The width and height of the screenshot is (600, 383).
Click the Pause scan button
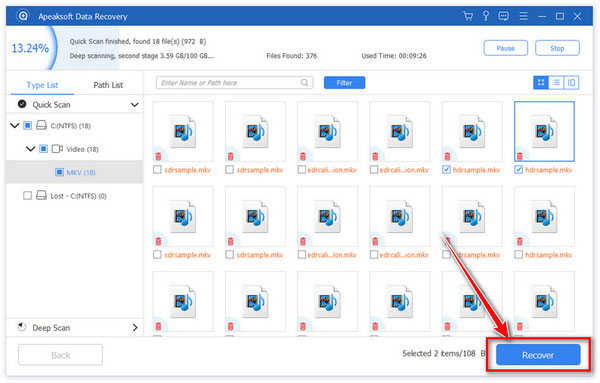(505, 48)
